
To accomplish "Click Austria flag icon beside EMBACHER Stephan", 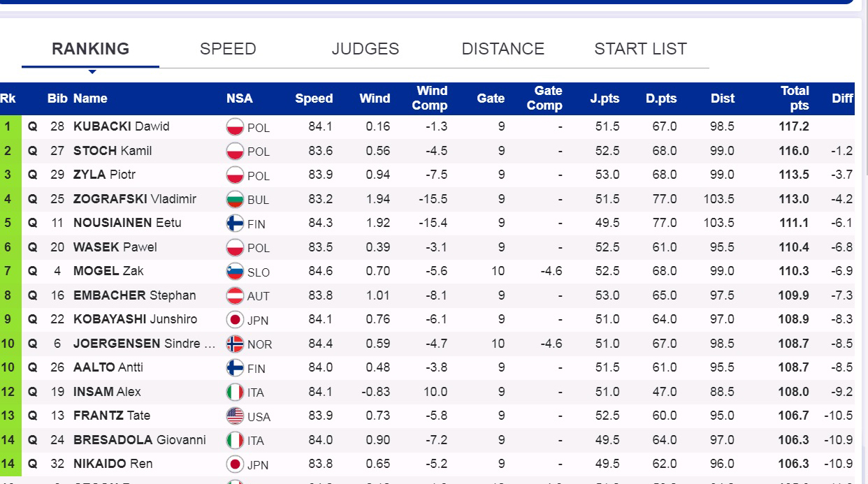I will point(235,295).
